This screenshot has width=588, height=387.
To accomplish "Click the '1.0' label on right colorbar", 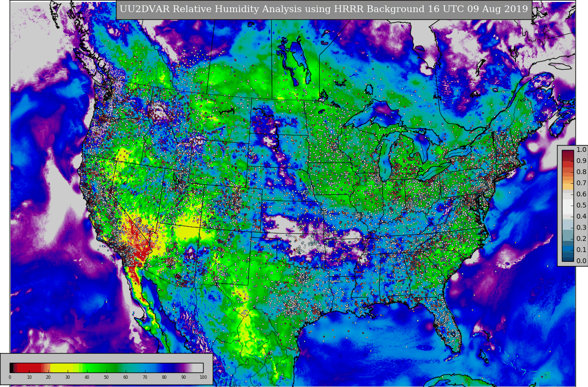I will pos(581,150).
